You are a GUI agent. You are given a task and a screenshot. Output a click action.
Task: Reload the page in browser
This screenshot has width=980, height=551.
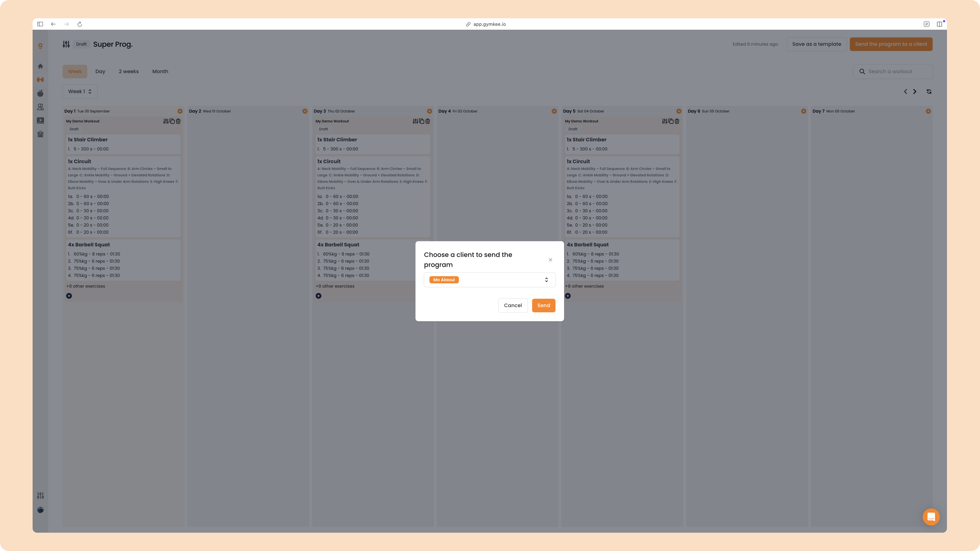coord(79,24)
